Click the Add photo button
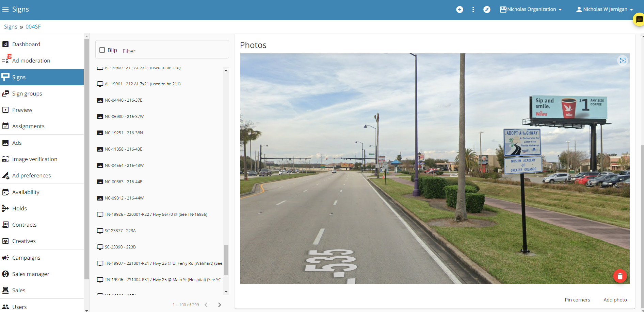644x312 pixels. [615, 300]
